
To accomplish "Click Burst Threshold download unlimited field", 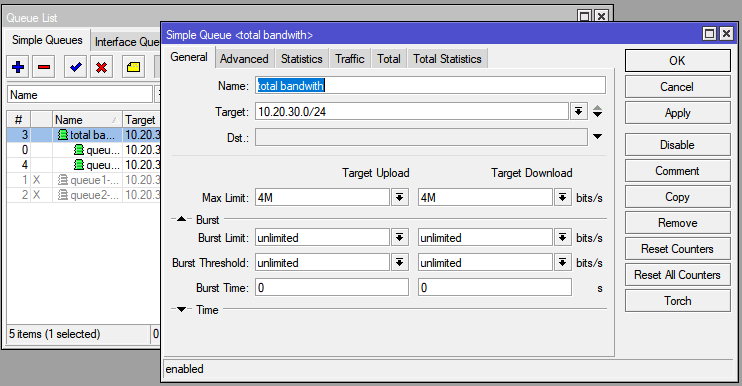I will pos(485,263).
